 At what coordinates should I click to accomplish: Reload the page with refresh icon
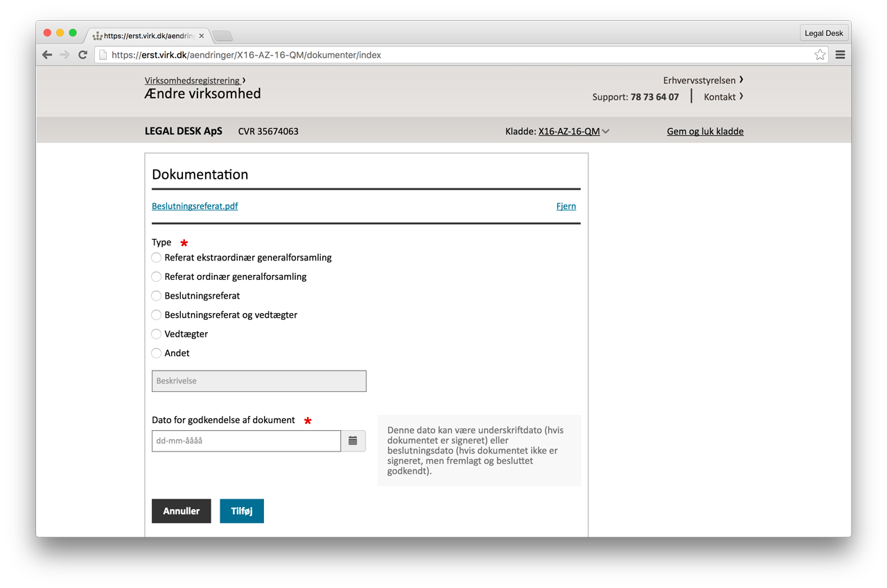pyautogui.click(x=82, y=55)
